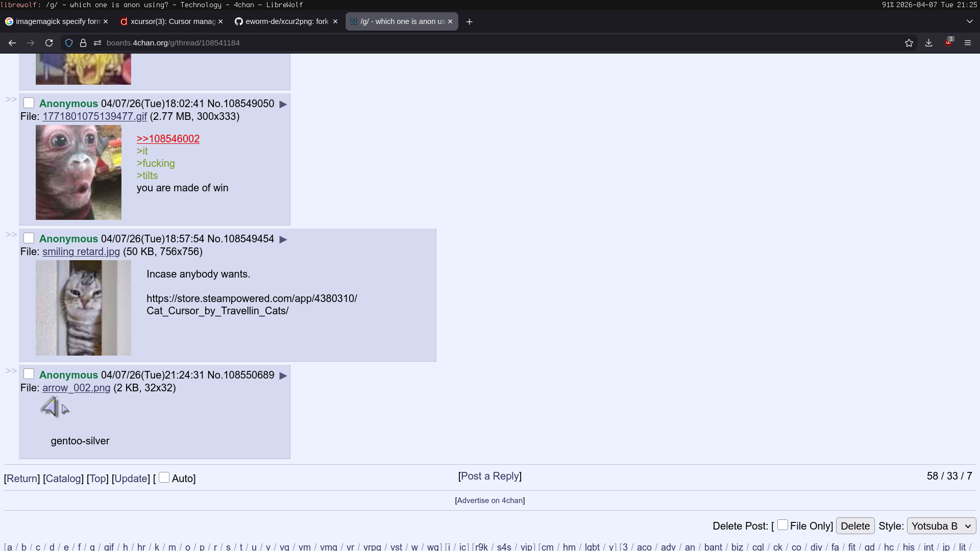The height and width of the screenshot is (551, 980).
Task: Click the tracking protection shield icon
Action: [x=69, y=43]
